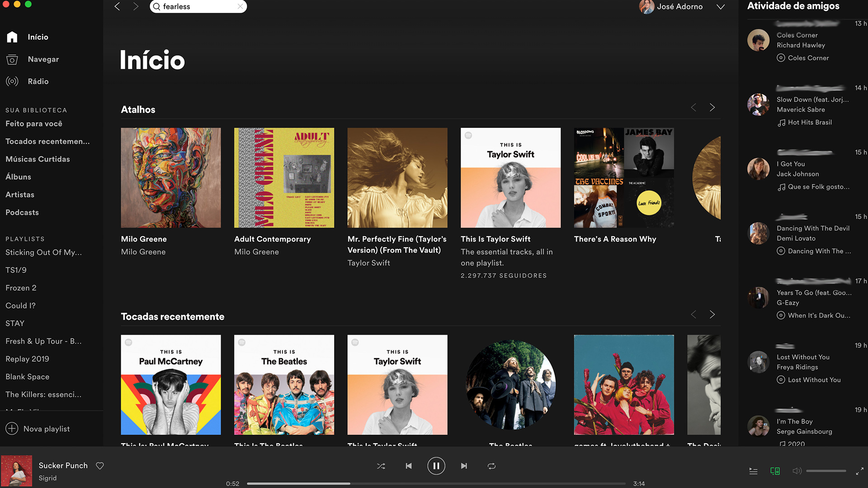868x488 pixels.
Task: Like Sucker Punch with the heart icon
Action: click(x=100, y=465)
